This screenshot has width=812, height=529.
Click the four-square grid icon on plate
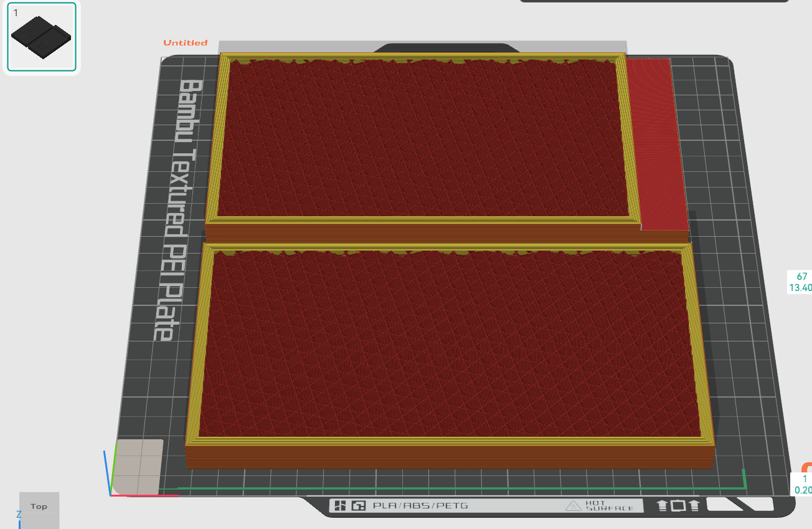point(340,505)
